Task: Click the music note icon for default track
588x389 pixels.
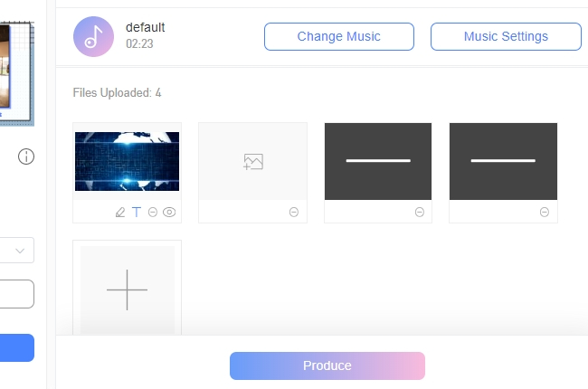Action: pos(93,36)
